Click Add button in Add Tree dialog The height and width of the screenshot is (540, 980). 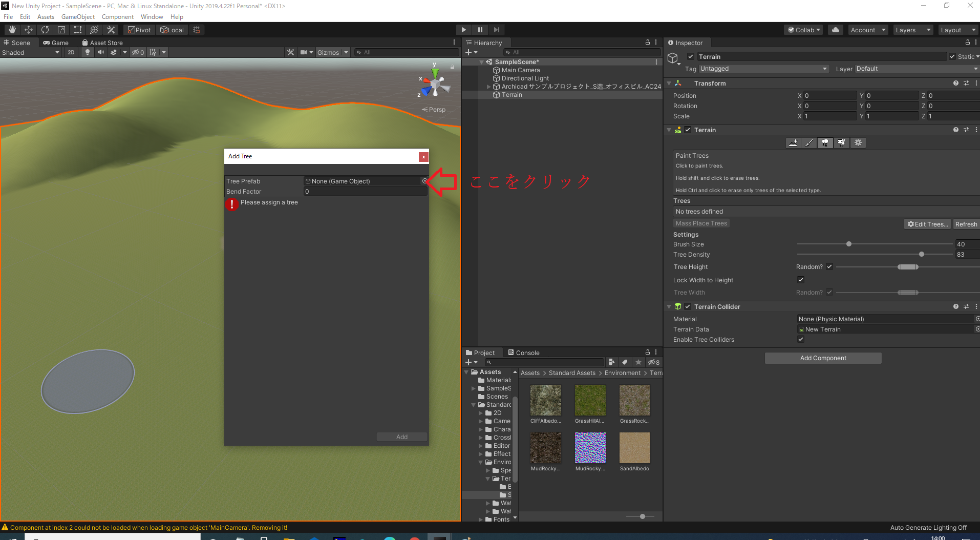tap(402, 437)
